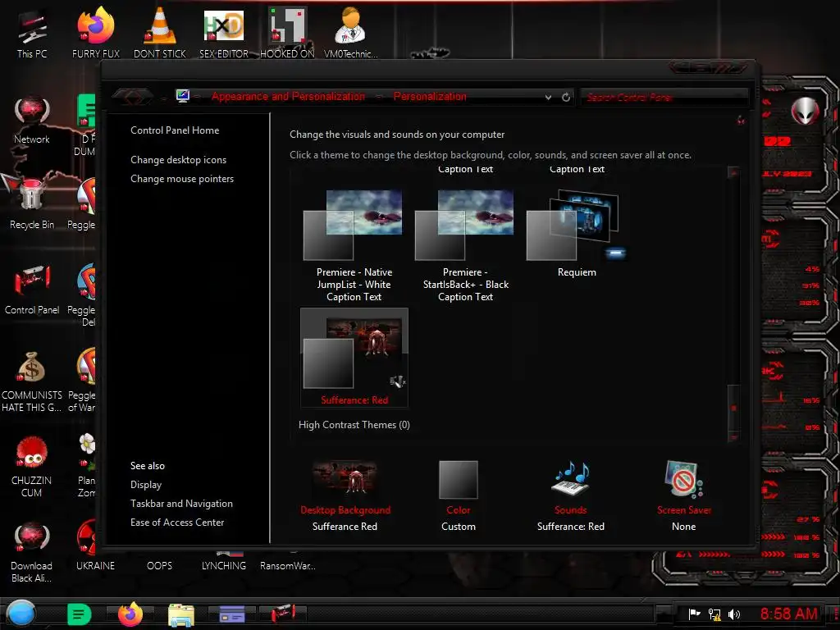Select the Requiem theme
This screenshot has height=630, width=840.
(x=577, y=234)
